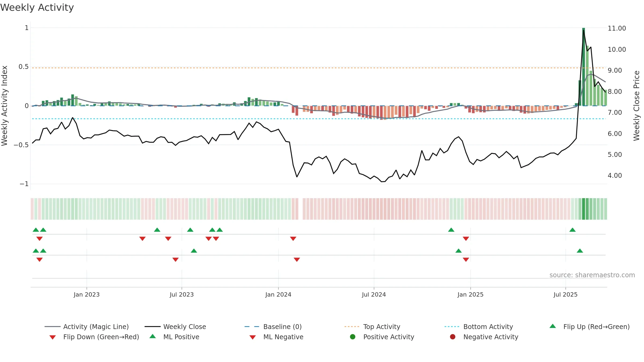Click the tallest green activity bar near Jul 2025

(584, 67)
